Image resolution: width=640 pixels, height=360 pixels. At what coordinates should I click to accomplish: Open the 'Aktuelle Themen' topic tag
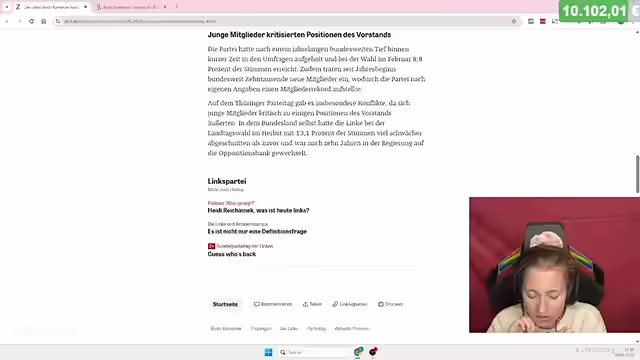coord(352,329)
